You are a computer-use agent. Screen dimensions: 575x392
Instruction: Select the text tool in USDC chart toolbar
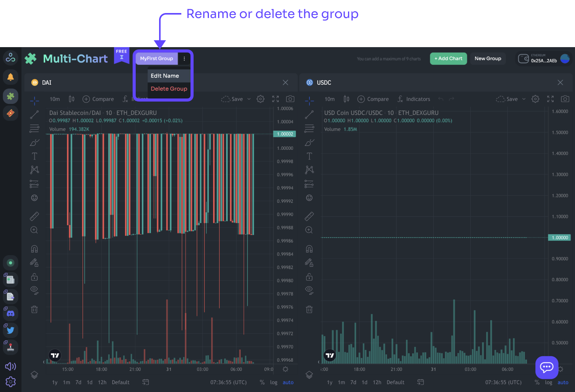pyautogui.click(x=309, y=156)
